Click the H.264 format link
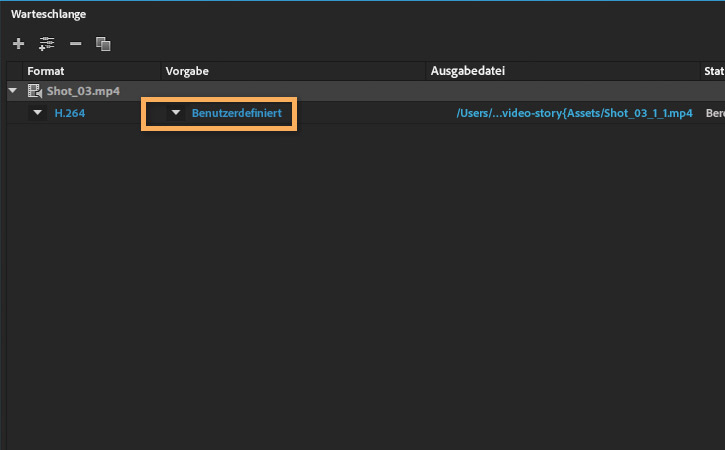The width and height of the screenshot is (725, 450). (69, 113)
